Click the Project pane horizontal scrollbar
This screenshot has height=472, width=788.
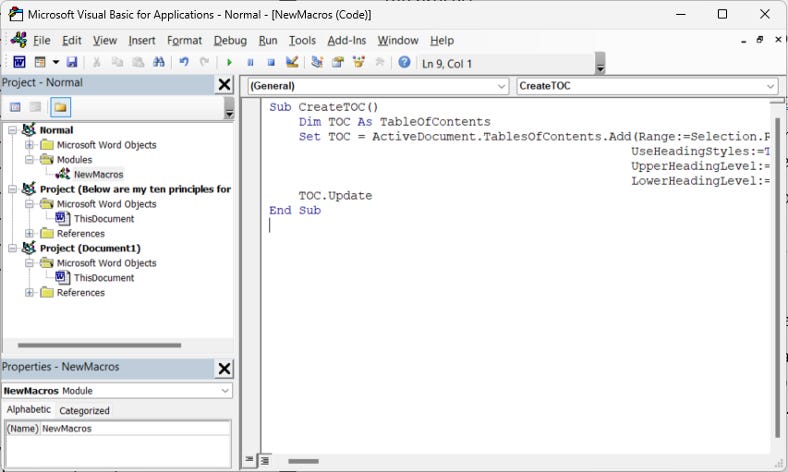(x=99, y=345)
